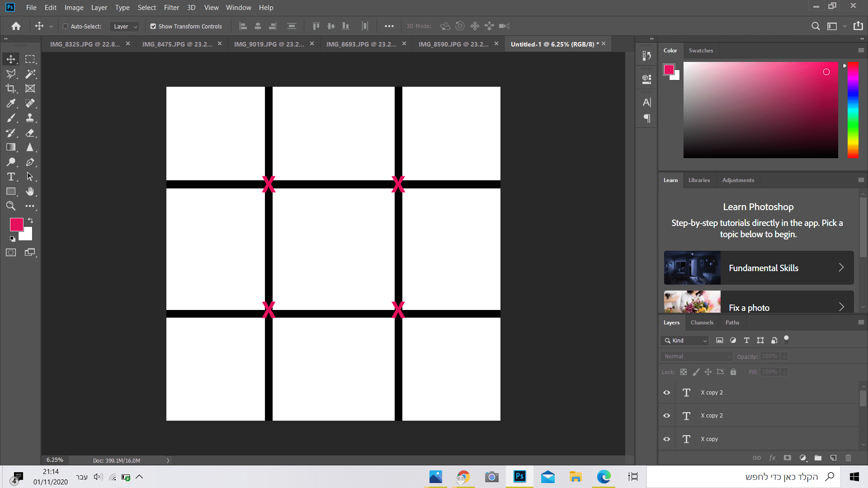Select the Crop tool
This screenshot has width=868, height=488.
(x=11, y=89)
